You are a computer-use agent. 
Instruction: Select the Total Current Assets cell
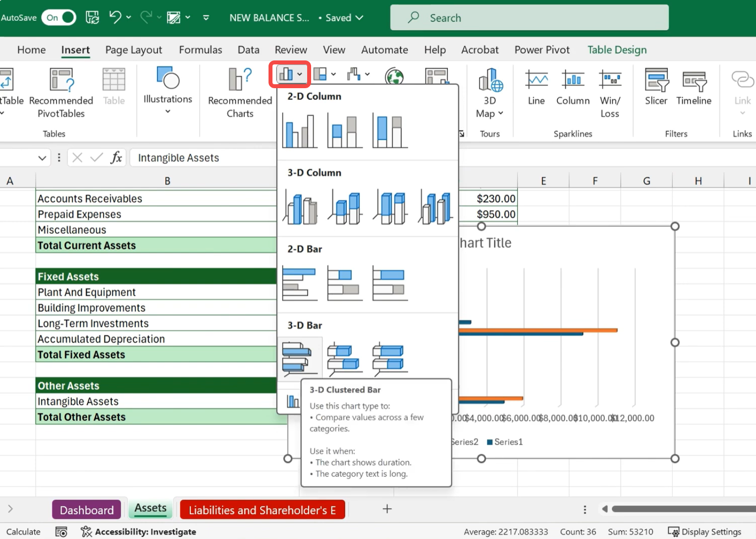tap(157, 245)
